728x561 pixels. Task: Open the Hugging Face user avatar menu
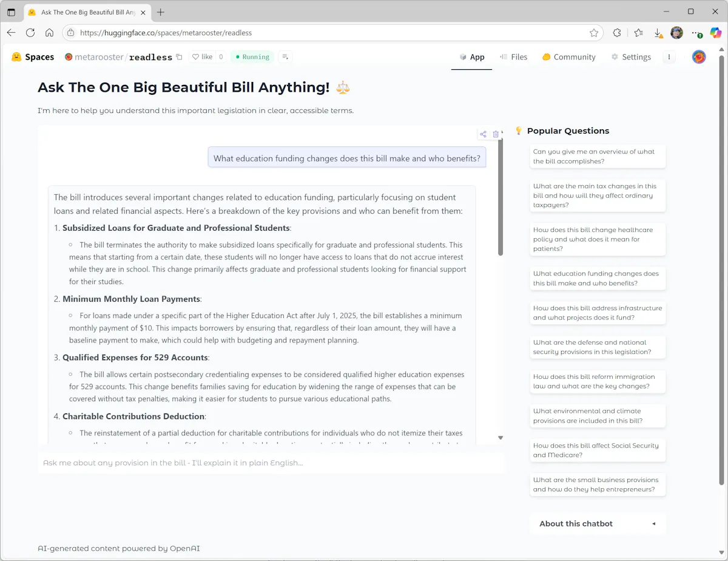tap(699, 57)
